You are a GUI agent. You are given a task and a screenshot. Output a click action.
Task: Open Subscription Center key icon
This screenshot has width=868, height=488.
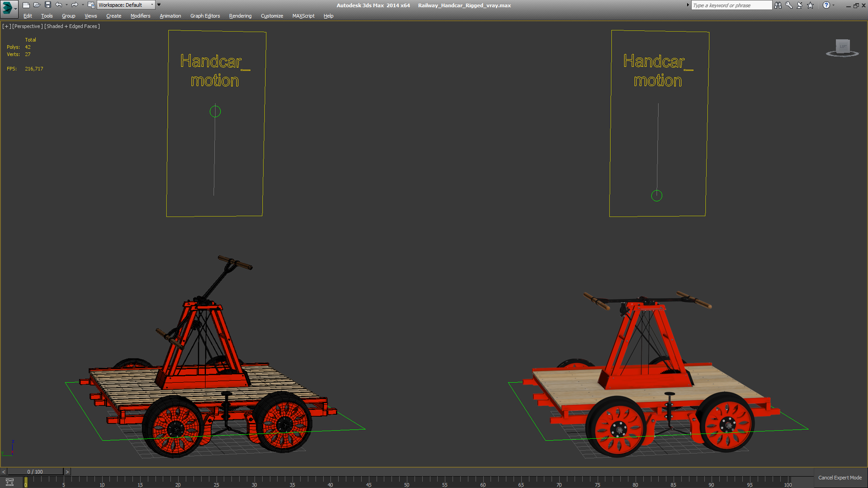[x=788, y=5]
